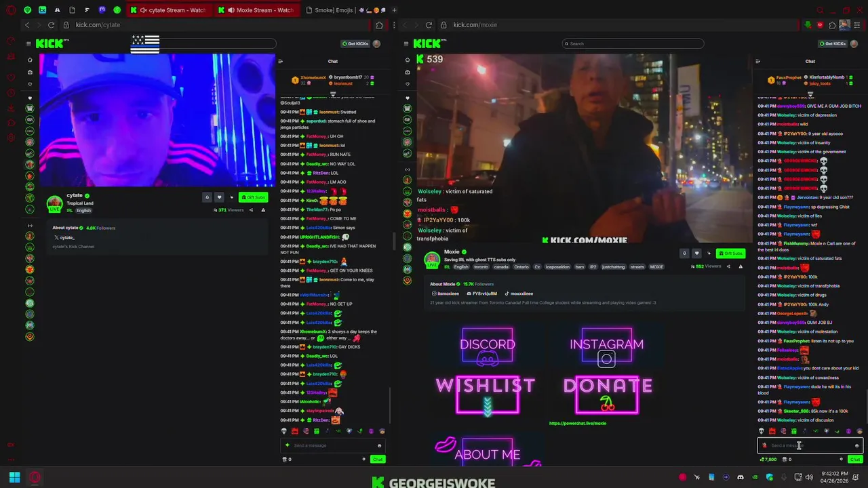This screenshot has height=488, width=868.
Task: Click bell notification icon on cytate channel
Action: 207,197
